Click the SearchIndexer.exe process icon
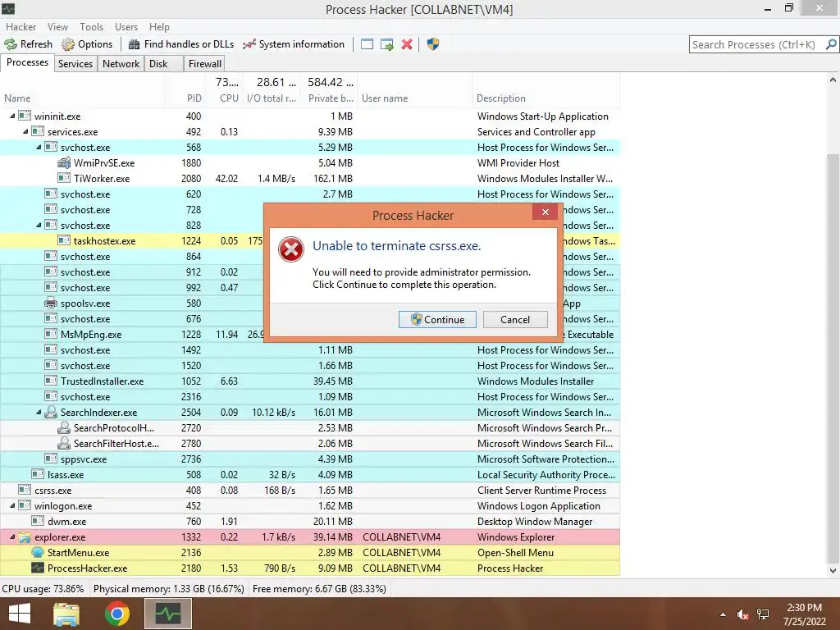The width and height of the screenshot is (840, 630). (51, 413)
